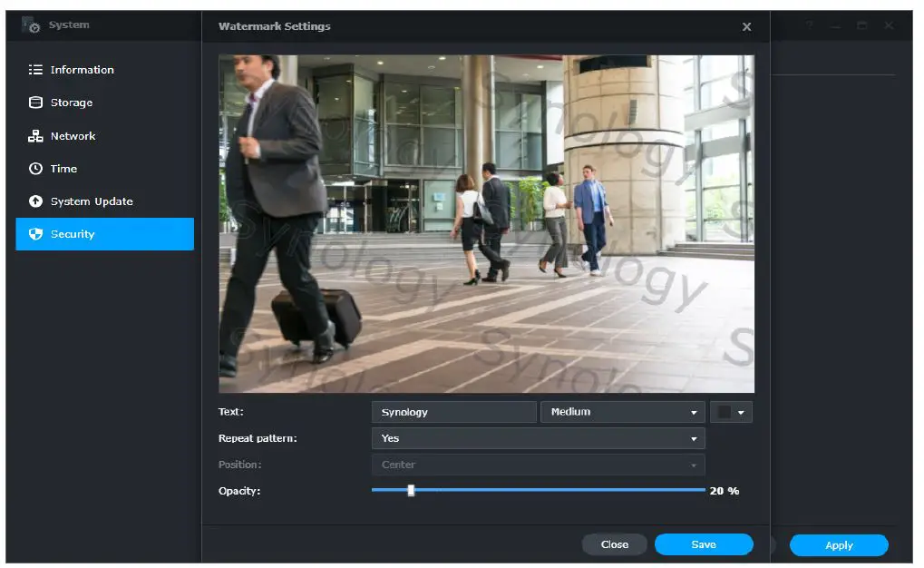Open the help question mark icon
Screen dimensions: 924x568
(809, 25)
